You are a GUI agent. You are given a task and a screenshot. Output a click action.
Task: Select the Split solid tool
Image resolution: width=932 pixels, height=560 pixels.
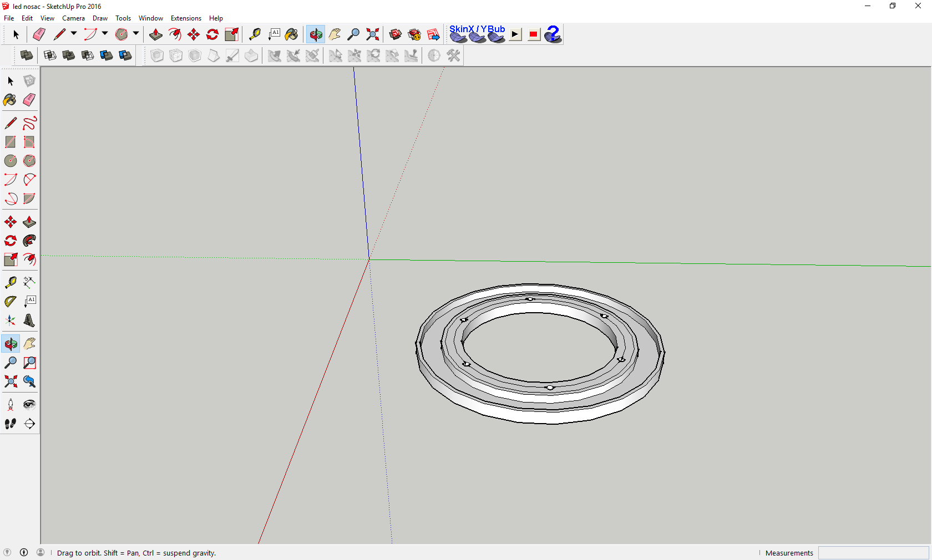(x=125, y=55)
